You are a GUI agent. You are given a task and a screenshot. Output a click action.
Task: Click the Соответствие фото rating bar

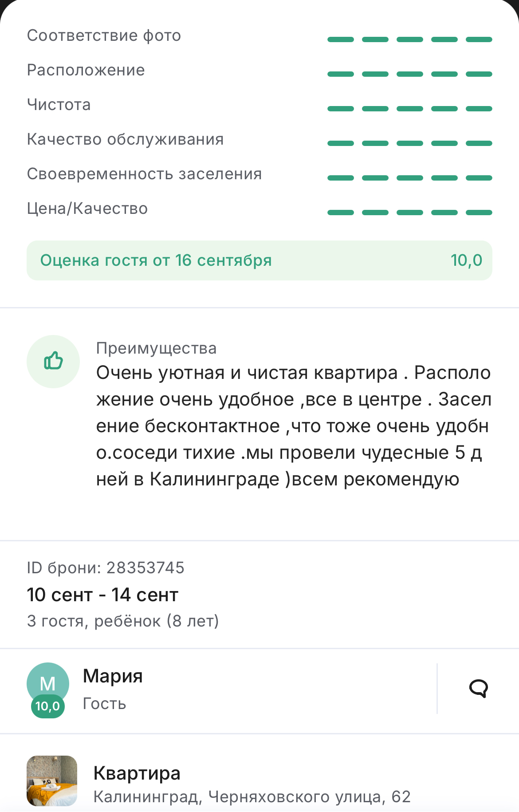(410, 39)
